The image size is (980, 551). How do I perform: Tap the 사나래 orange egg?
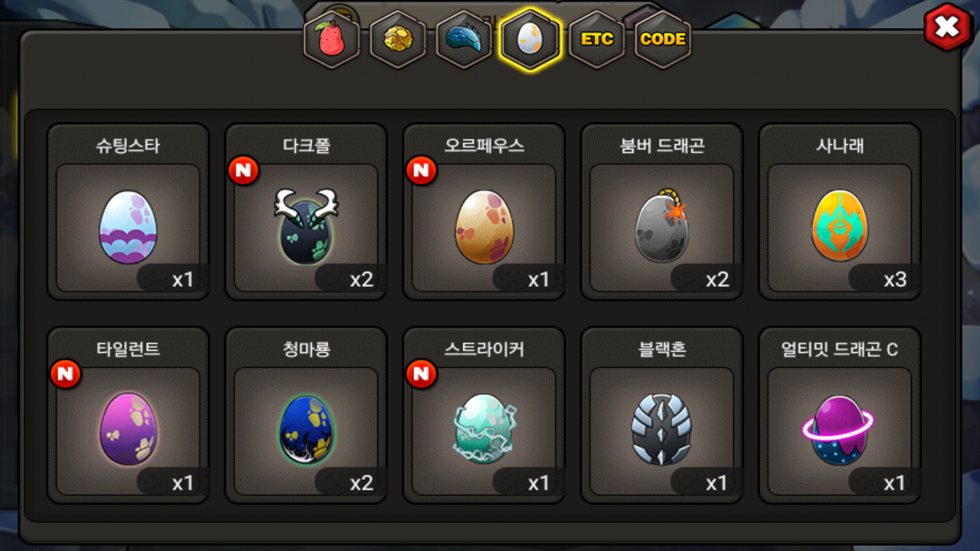(840, 212)
